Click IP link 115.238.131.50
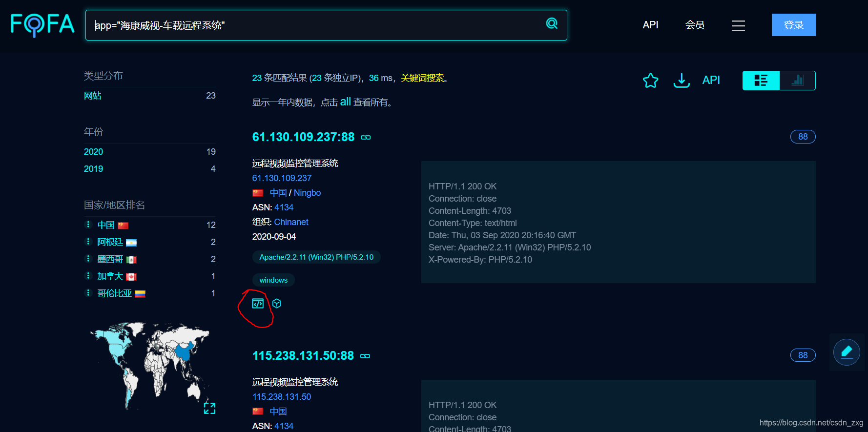 (x=282, y=397)
